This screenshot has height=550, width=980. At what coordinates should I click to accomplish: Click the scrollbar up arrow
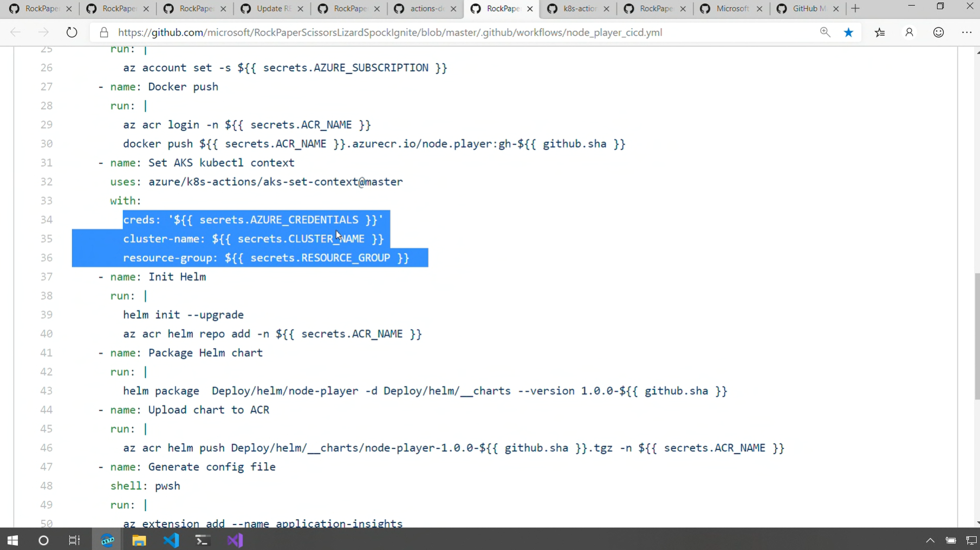click(977, 52)
